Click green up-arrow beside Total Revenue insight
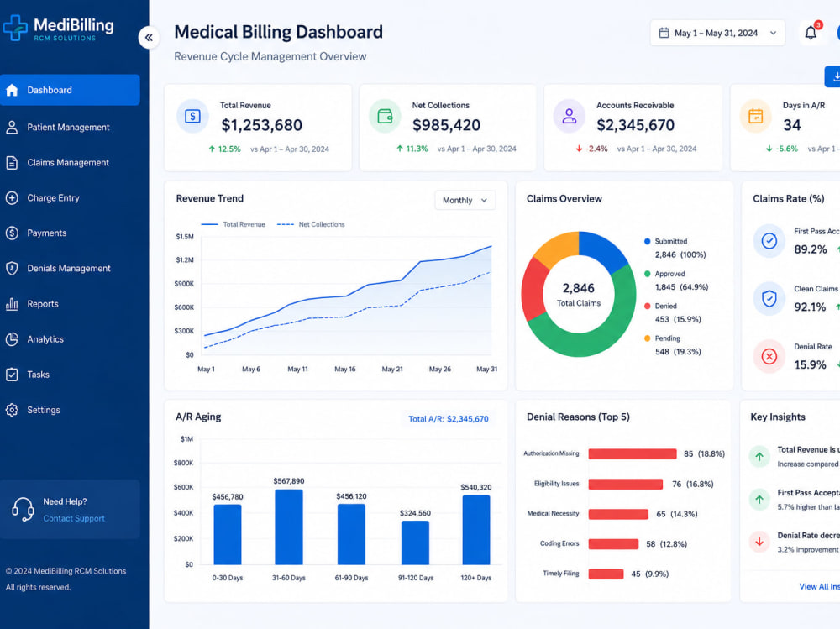Screen dimensions: 840x629 click(x=759, y=457)
